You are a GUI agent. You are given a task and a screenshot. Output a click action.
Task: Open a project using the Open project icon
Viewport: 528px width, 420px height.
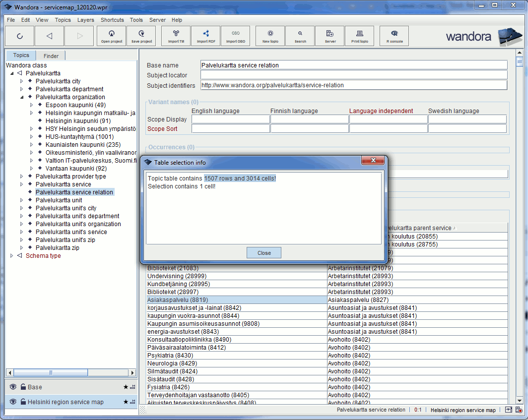111,36
